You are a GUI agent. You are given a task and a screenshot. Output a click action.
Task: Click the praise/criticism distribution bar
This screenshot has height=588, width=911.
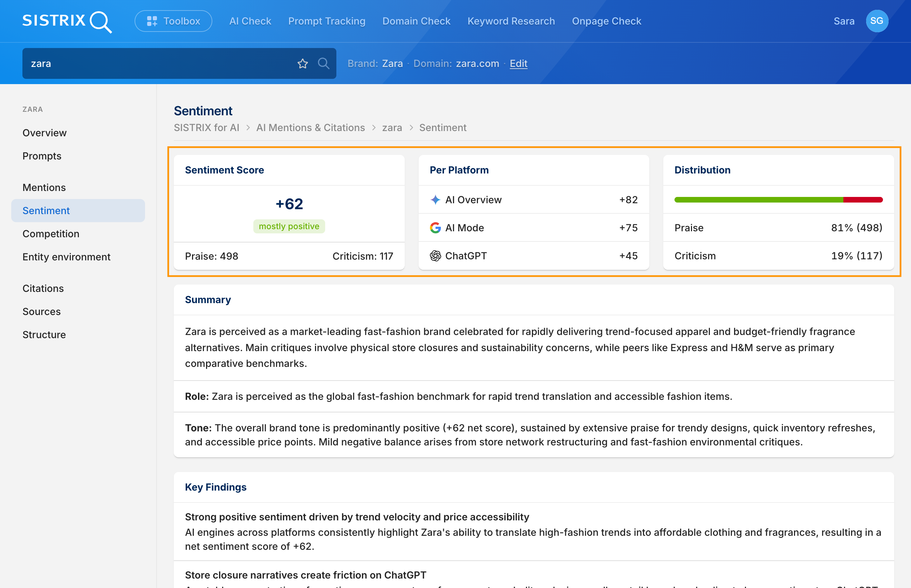click(x=779, y=200)
